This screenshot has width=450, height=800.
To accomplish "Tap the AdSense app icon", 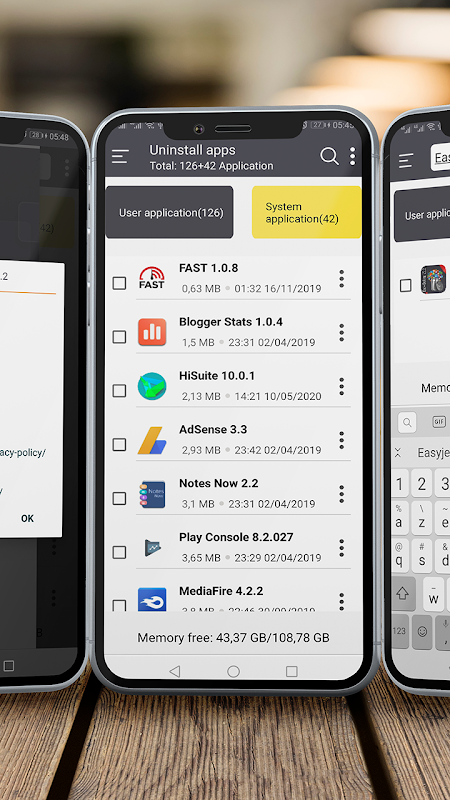I will pos(152,440).
